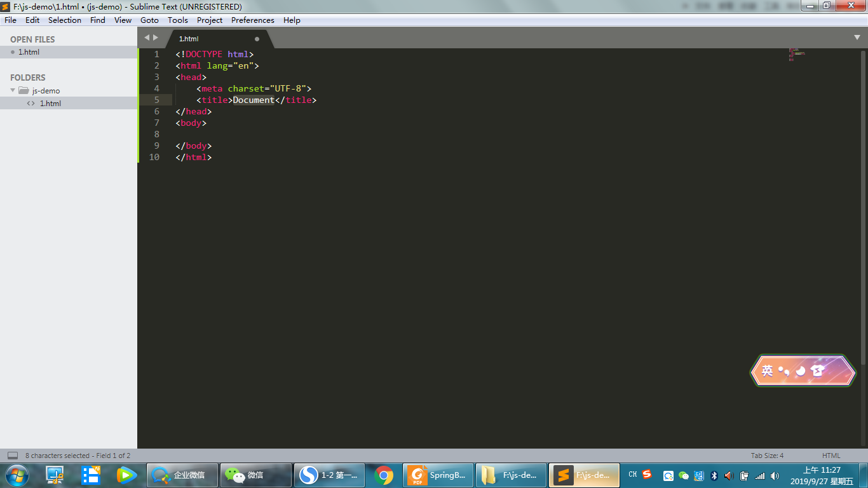
Task: Click the HTML file icon beside 1.html in Folders
Action: pos(31,103)
